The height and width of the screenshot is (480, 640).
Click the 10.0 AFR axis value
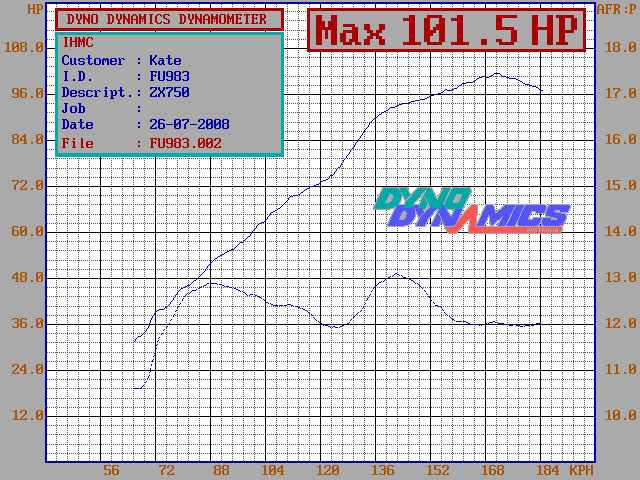click(x=620, y=416)
